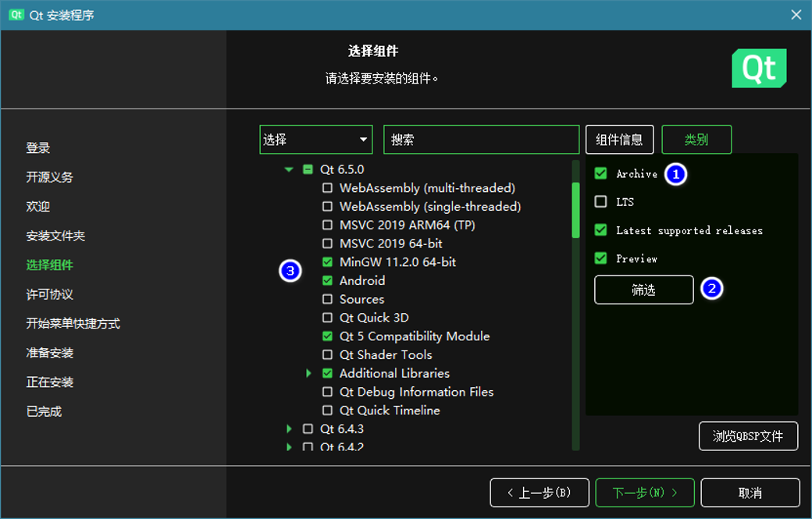This screenshot has width=812, height=519.
Task: Check the Qt 6.4.3 checkbox
Action: [308, 428]
